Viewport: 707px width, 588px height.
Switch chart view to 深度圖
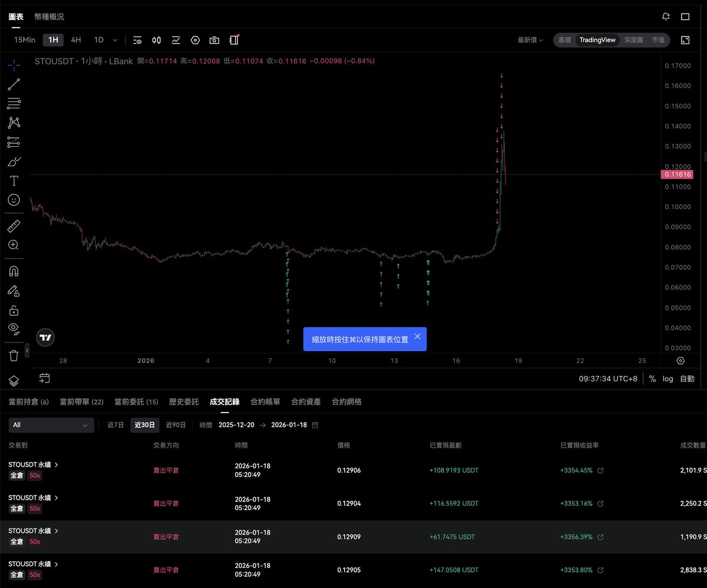coord(633,40)
